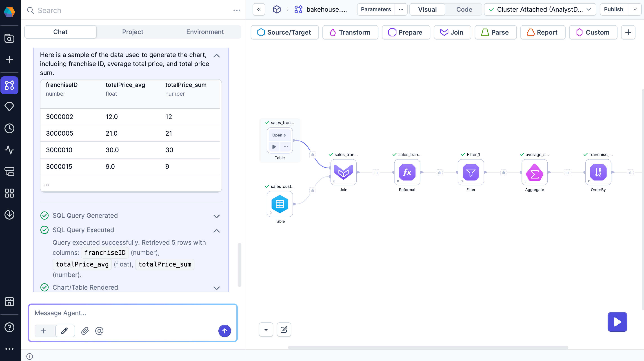Click the Message Agent input field
The width and height of the screenshot is (644, 361).
tap(133, 313)
